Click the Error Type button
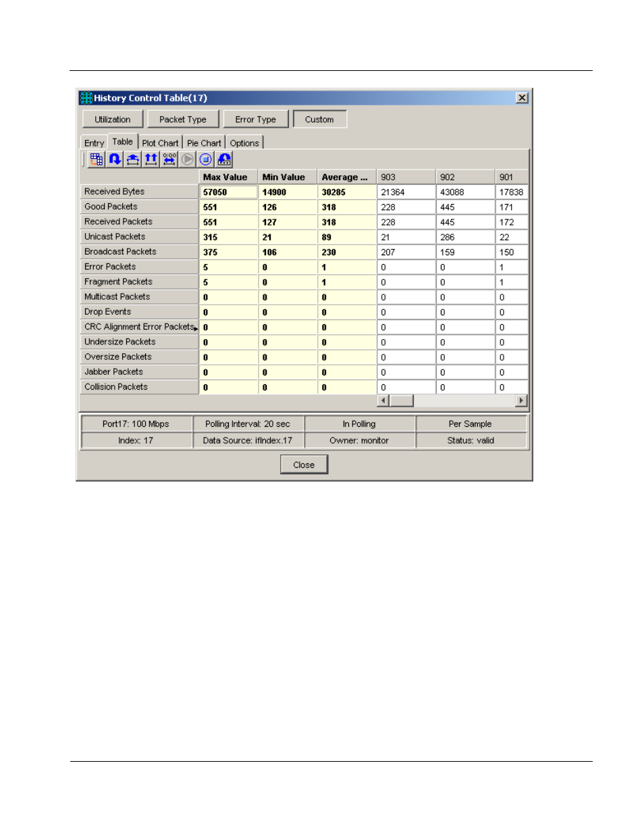This screenshot has height=834, width=644. click(x=255, y=120)
